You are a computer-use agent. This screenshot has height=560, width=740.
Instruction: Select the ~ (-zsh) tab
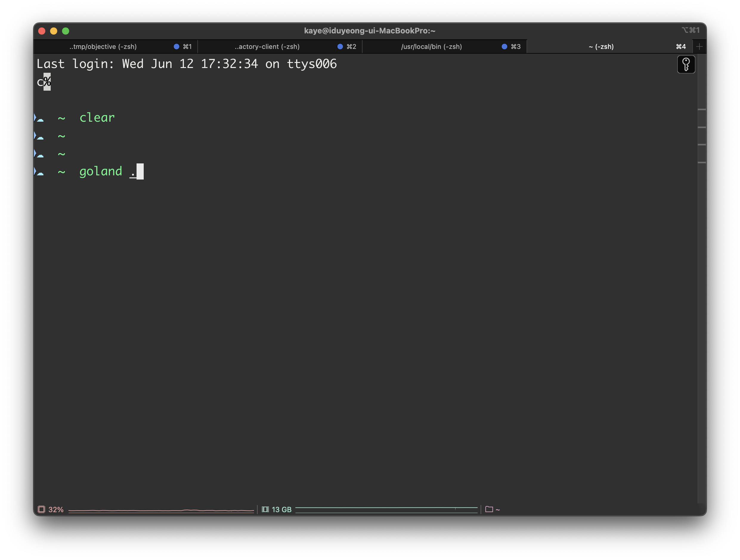(601, 47)
